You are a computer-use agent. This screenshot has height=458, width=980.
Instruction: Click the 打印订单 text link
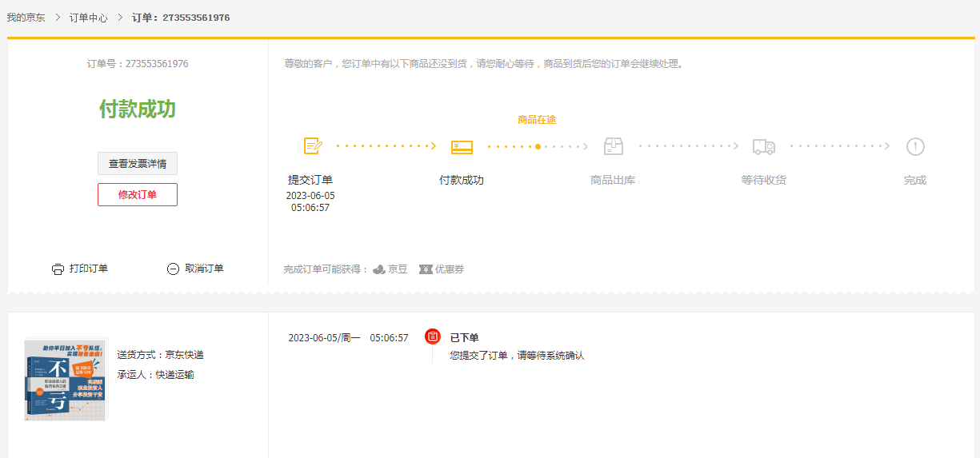[x=89, y=269]
